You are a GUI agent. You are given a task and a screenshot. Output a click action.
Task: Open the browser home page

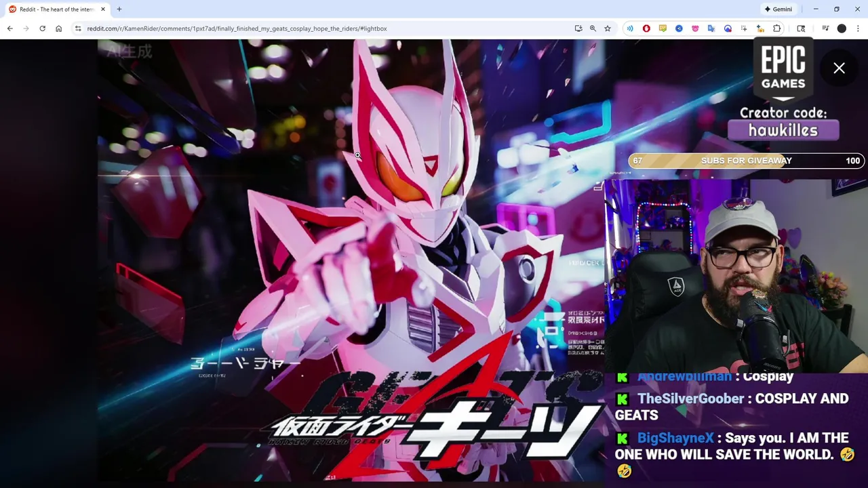[x=58, y=28]
